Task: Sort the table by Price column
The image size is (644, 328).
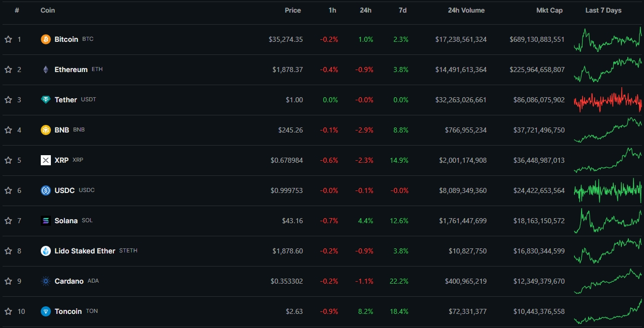Action: (x=293, y=10)
